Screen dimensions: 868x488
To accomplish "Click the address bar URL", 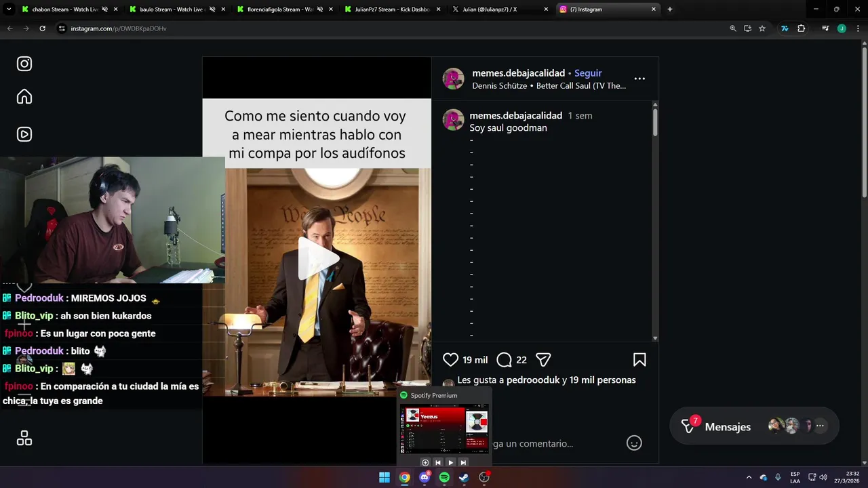I will pyautogui.click(x=119, y=28).
